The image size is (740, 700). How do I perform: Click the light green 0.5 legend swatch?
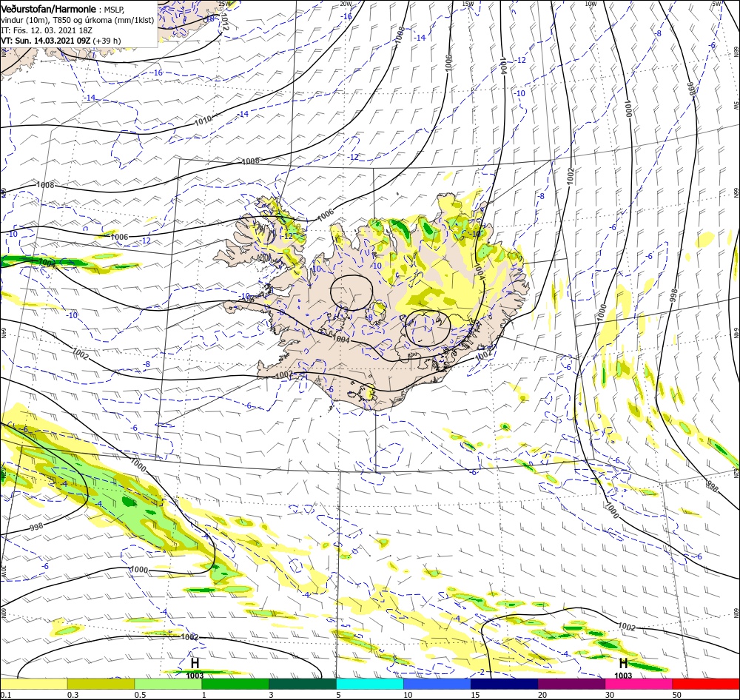coord(169,684)
